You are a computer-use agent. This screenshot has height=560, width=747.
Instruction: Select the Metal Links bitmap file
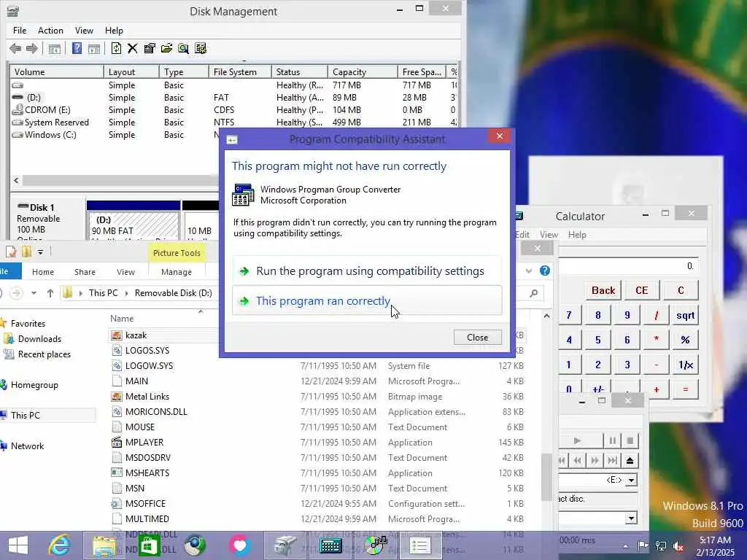tap(147, 397)
